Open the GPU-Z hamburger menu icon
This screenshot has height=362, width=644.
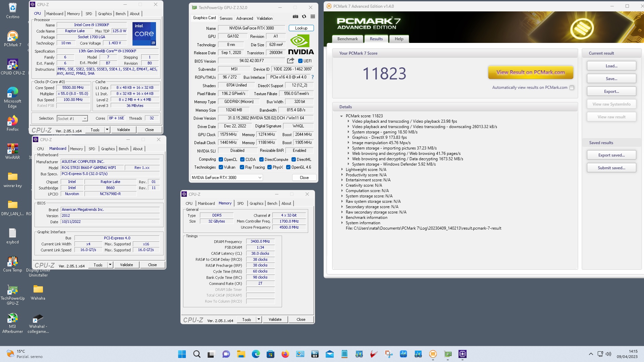(x=313, y=17)
